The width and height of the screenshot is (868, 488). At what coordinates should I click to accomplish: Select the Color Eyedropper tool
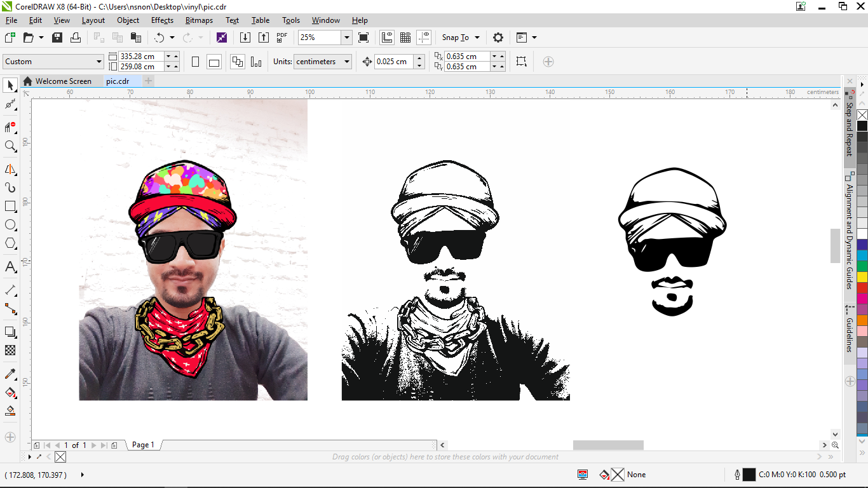pos(10,374)
